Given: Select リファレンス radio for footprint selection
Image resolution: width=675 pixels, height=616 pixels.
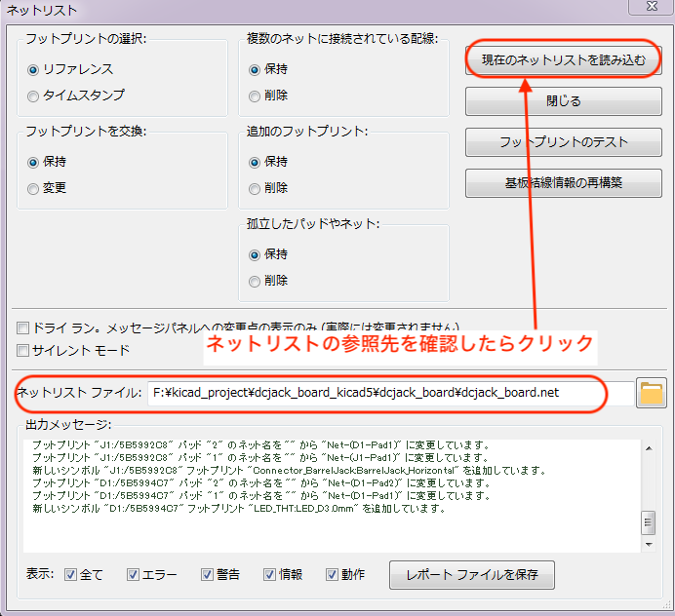Looking at the screenshot, I should click(x=33, y=69).
